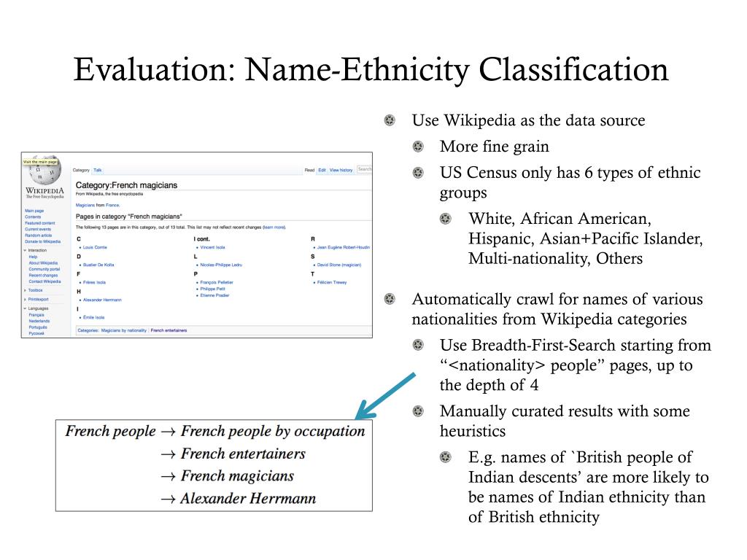
Task: Open Jean Eugène Robert-Houdin article
Action: [x=344, y=247]
